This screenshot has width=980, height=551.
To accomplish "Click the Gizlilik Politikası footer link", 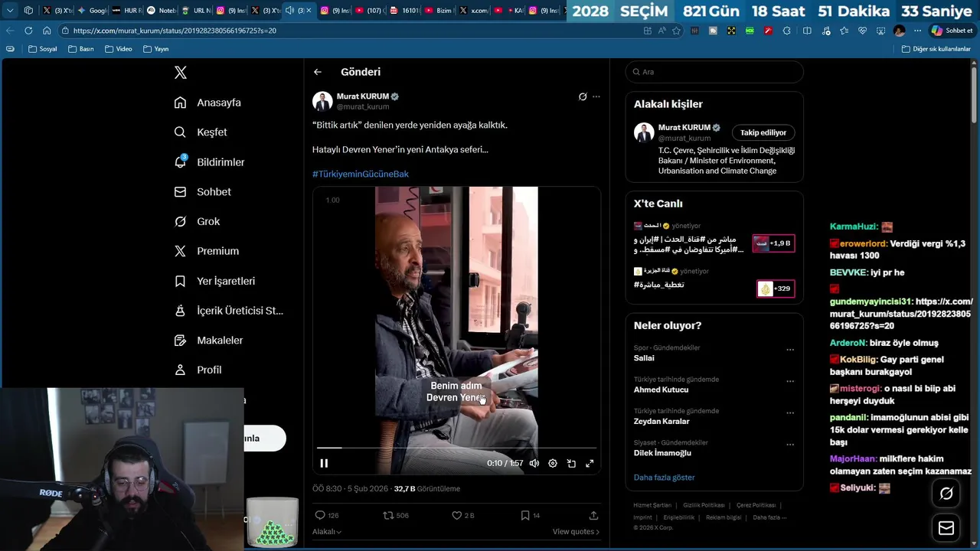I will (704, 505).
